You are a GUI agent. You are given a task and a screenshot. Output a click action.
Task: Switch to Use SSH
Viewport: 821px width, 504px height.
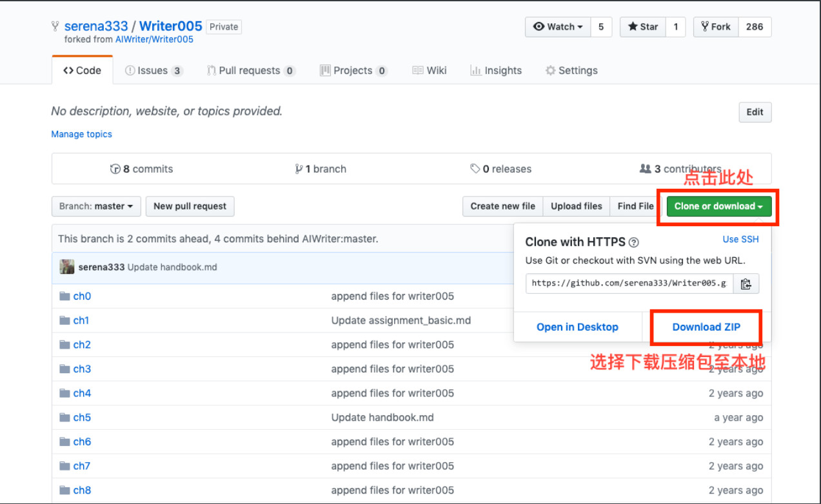click(741, 239)
